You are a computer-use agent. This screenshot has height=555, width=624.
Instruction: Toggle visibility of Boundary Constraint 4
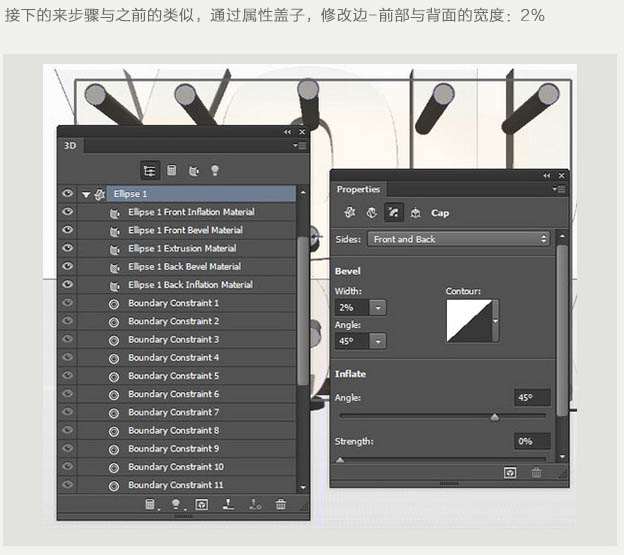tap(67, 357)
